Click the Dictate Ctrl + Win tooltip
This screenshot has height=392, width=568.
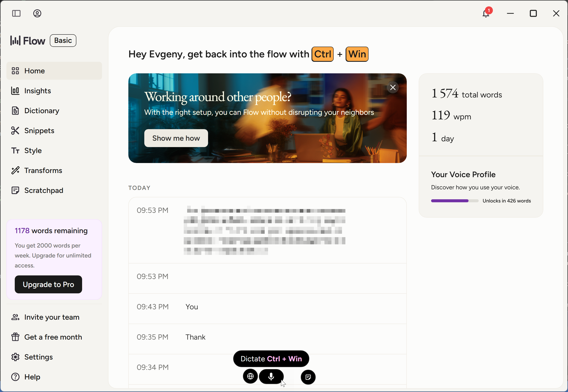click(271, 359)
